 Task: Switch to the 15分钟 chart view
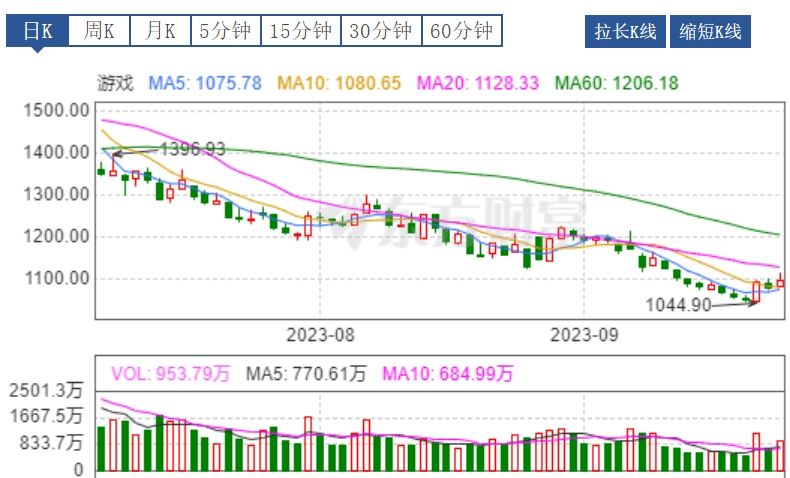pyautogui.click(x=301, y=31)
